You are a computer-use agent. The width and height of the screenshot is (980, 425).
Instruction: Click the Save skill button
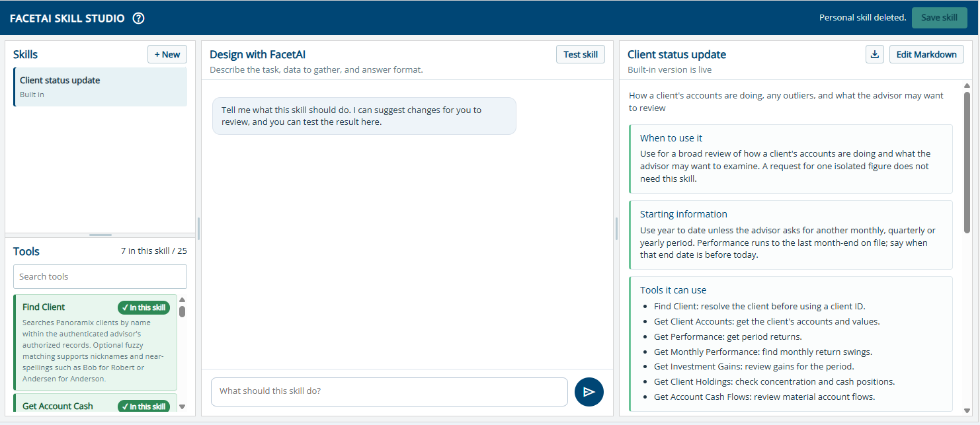click(939, 18)
